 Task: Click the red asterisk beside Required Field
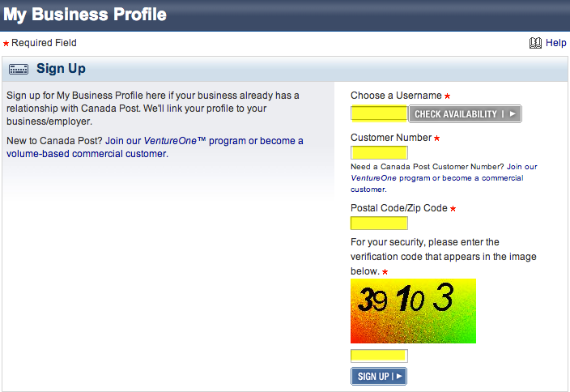[6, 44]
